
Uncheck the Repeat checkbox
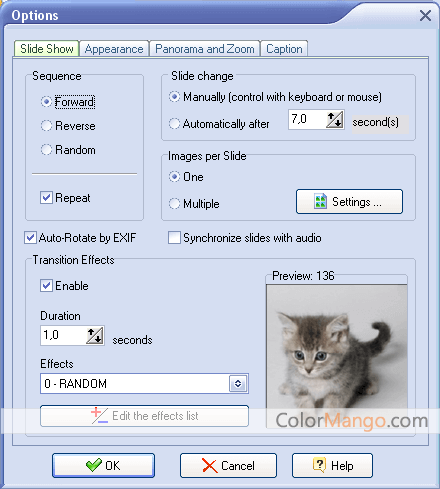tap(46, 198)
